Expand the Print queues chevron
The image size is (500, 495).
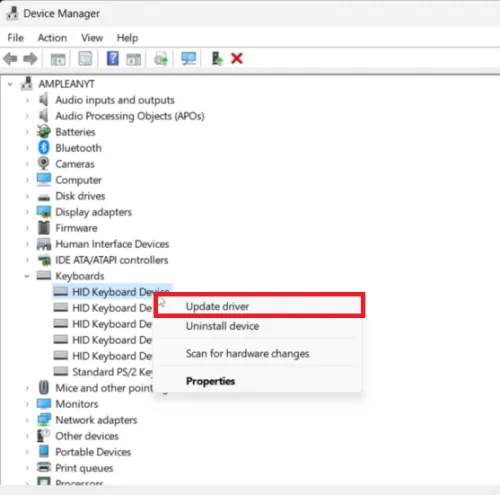27,468
